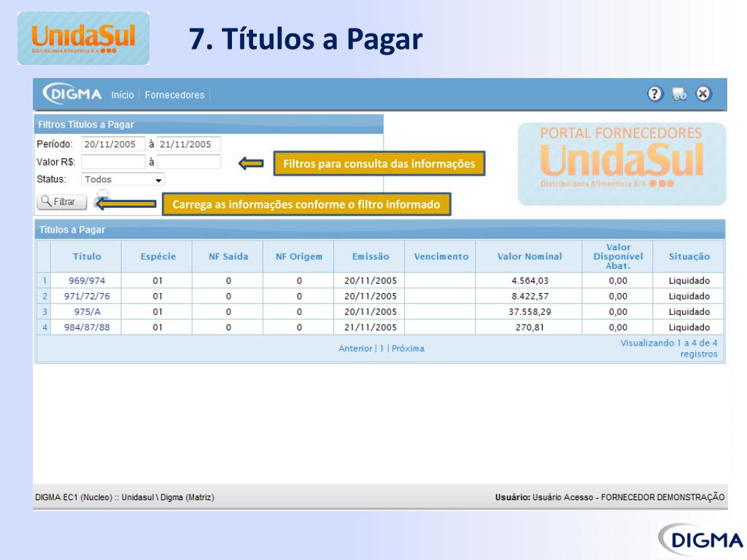Open título 984/87/88
The image size is (747, 560).
[87, 327]
